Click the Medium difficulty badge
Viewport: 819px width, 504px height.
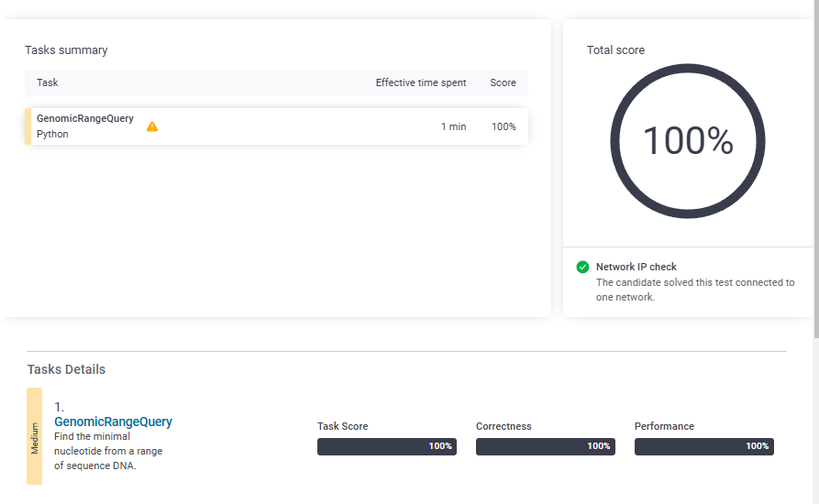(35, 436)
